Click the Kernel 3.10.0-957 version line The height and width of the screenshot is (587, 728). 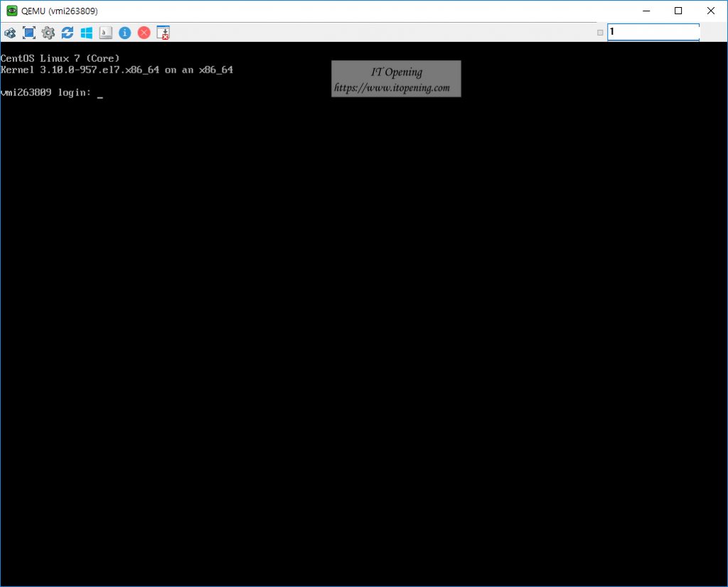tap(117, 70)
